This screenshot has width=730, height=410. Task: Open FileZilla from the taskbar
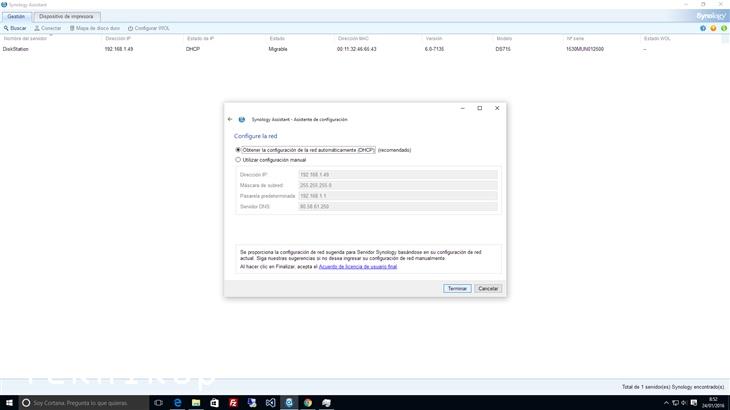click(x=232, y=403)
